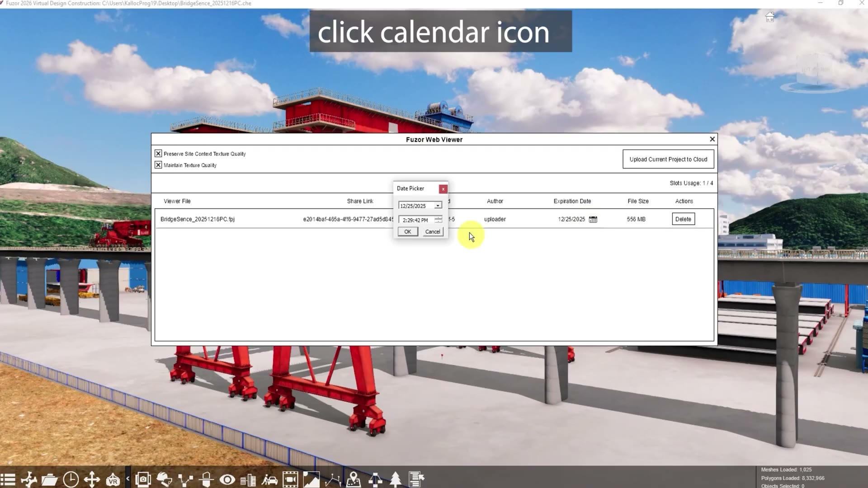Image resolution: width=868 pixels, height=488 pixels.
Task: Open the folder icon in bottom toolbar
Action: tap(50, 479)
